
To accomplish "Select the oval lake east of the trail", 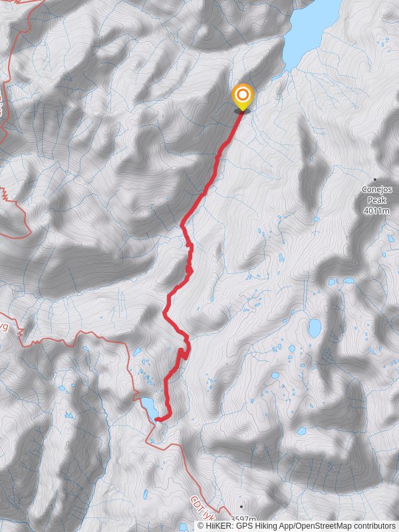I will [315, 328].
